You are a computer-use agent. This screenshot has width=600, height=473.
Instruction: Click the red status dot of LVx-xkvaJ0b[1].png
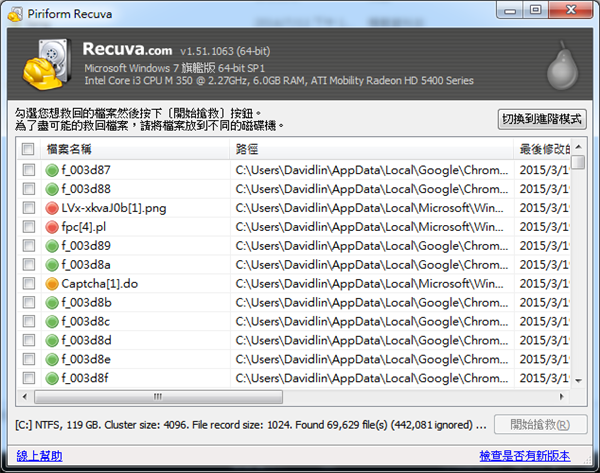click(x=52, y=208)
